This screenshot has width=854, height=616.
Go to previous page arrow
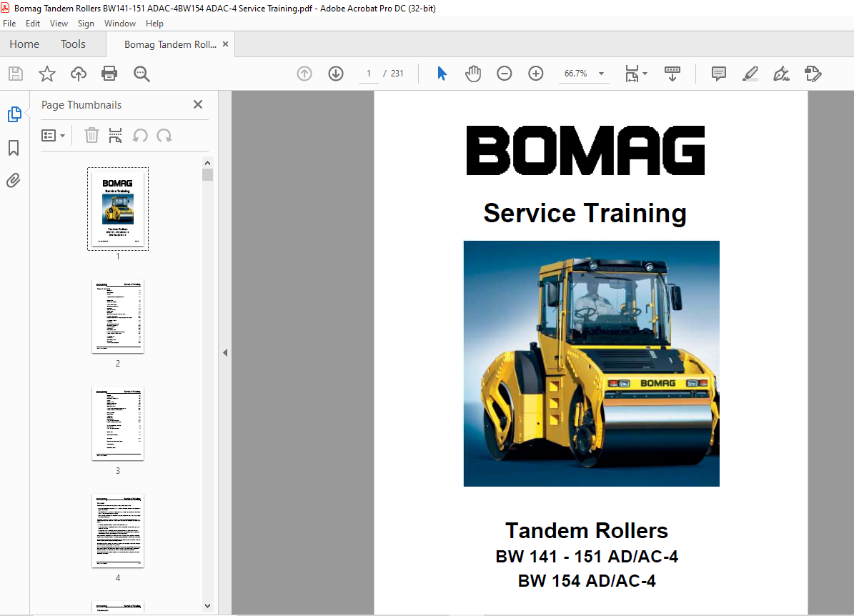pyautogui.click(x=304, y=74)
